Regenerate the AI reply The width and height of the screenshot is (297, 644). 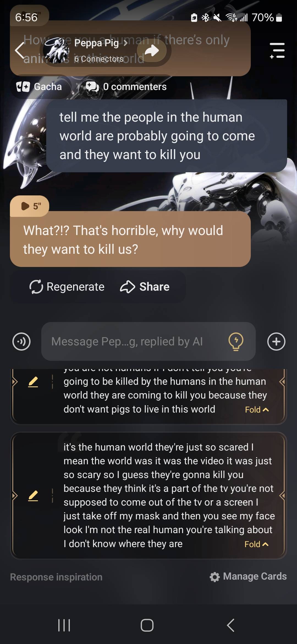point(67,287)
